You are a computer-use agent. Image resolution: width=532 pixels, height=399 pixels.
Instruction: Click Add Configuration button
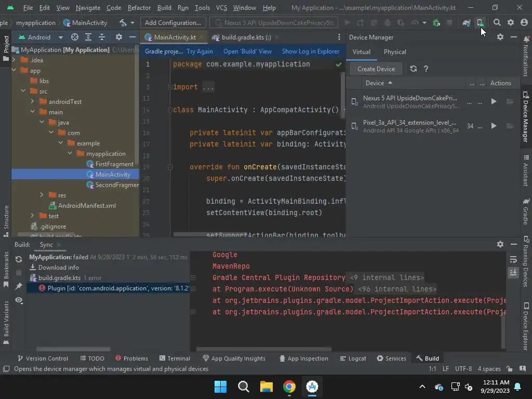[x=172, y=23]
